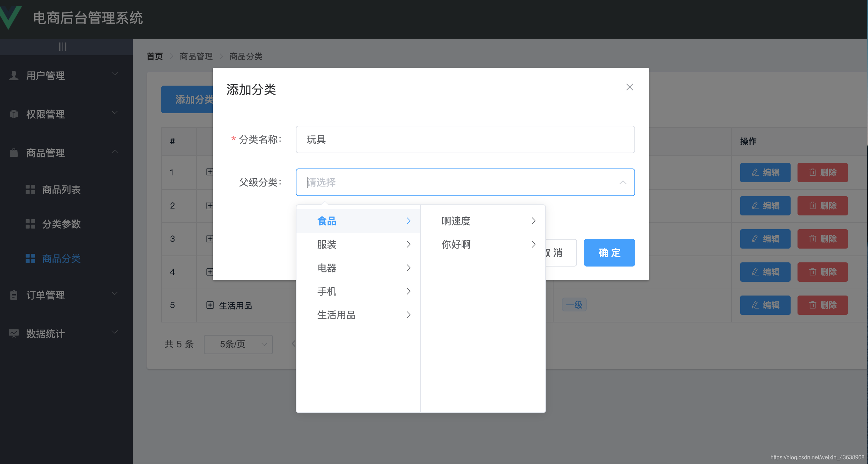
Task: Open 商品分类 page
Action: [66, 258]
